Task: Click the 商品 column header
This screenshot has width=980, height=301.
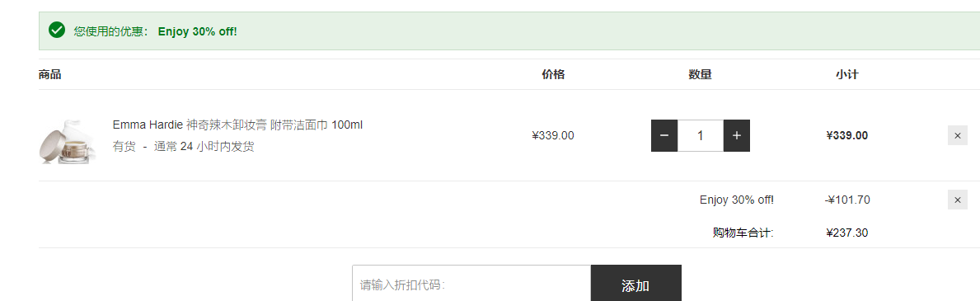Action: pos(50,74)
